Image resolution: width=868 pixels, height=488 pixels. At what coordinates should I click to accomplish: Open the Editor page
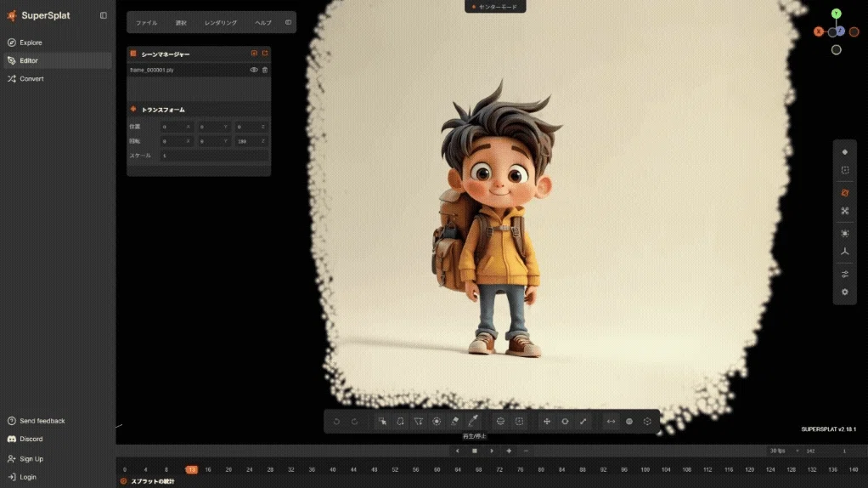58,60
